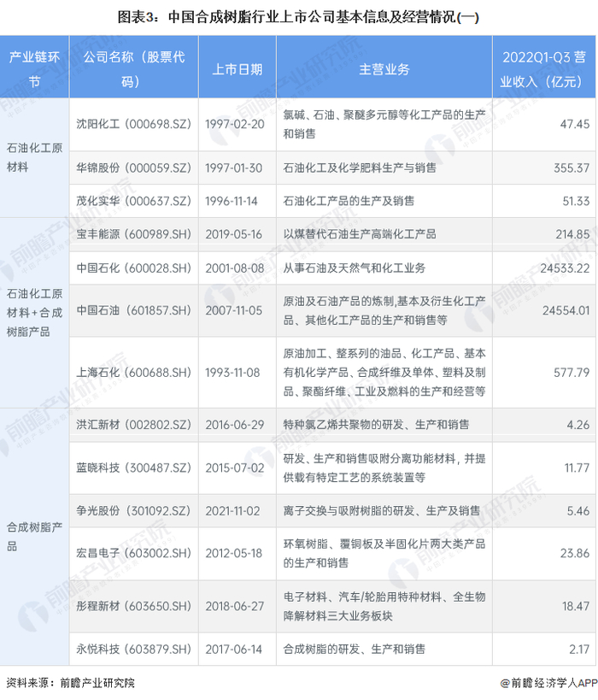Select company cell 争光股份 (301092.SZ)
Screen dimensions: 598x700
(x=133, y=510)
